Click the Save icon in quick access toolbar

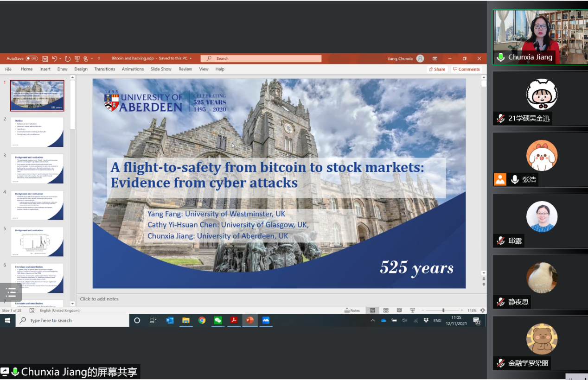point(45,59)
